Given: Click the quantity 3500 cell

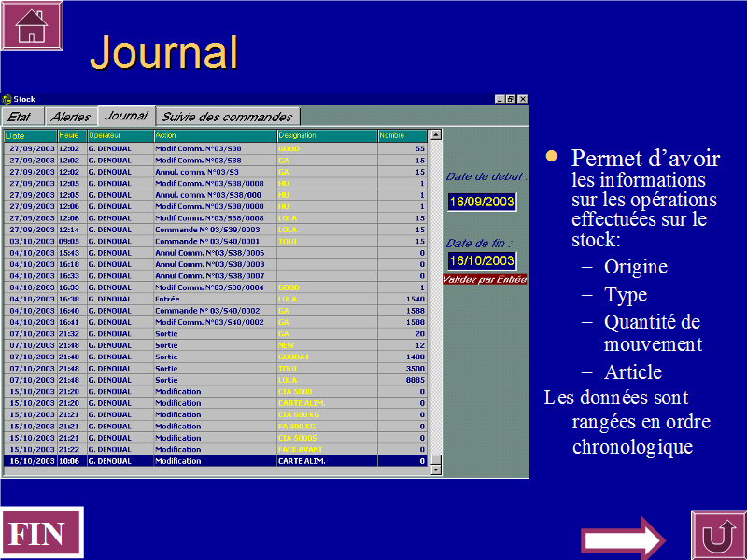Looking at the screenshot, I should (x=402, y=369).
